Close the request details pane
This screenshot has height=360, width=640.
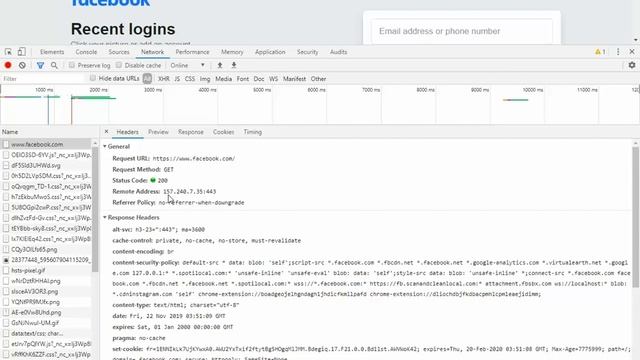click(x=106, y=131)
